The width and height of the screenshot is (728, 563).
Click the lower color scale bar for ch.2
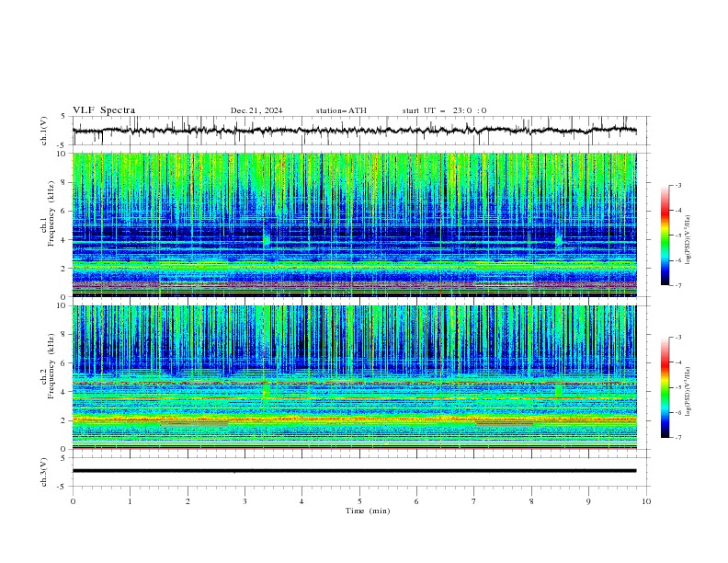click(x=665, y=387)
